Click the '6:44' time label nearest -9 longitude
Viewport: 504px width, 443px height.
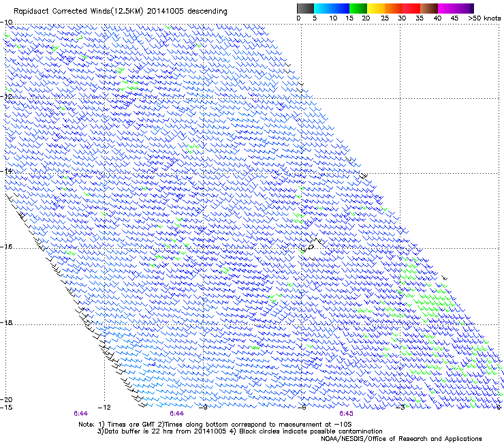[x=177, y=414]
